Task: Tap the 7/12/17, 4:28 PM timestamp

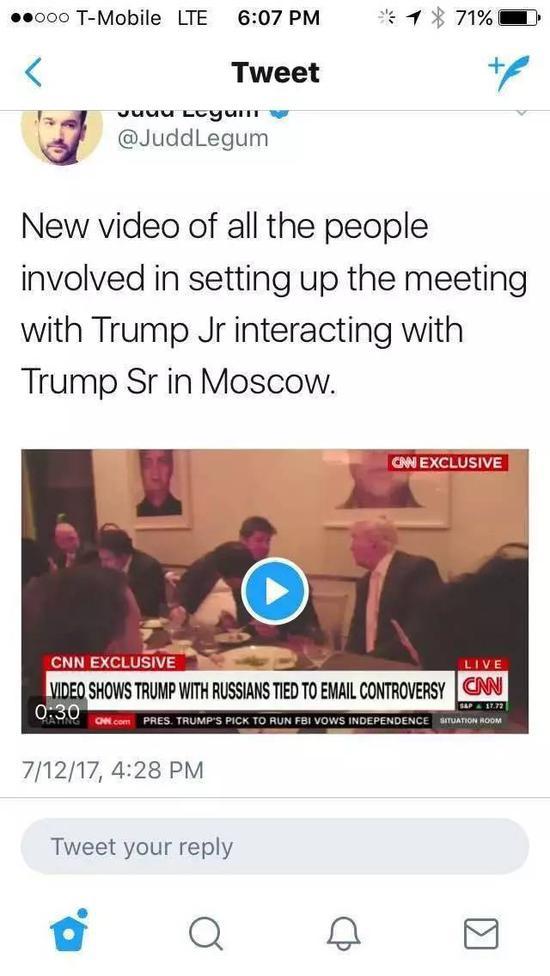Action: click(x=113, y=770)
